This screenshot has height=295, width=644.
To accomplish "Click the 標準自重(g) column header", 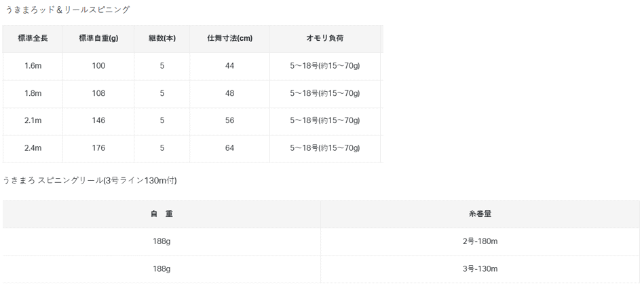I will pos(98,38).
